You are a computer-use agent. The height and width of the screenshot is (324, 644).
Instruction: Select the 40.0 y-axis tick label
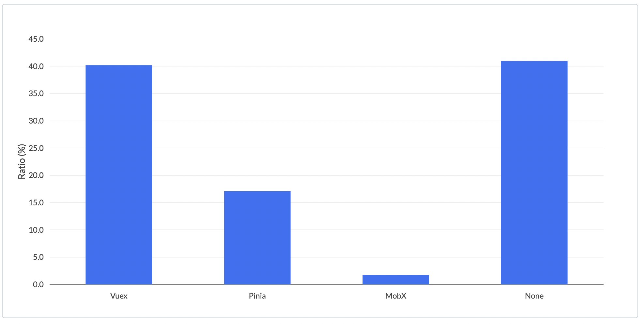pyautogui.click(x=36, y=66)
